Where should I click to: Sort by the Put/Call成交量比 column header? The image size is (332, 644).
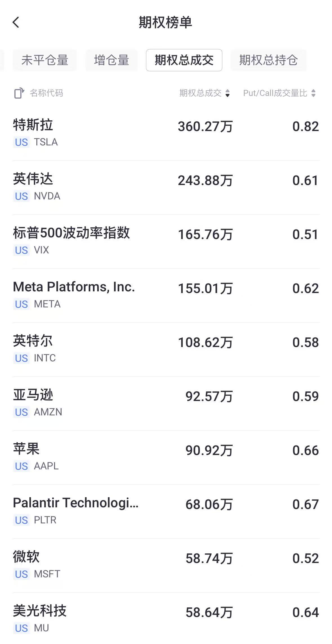click(275, 93)
